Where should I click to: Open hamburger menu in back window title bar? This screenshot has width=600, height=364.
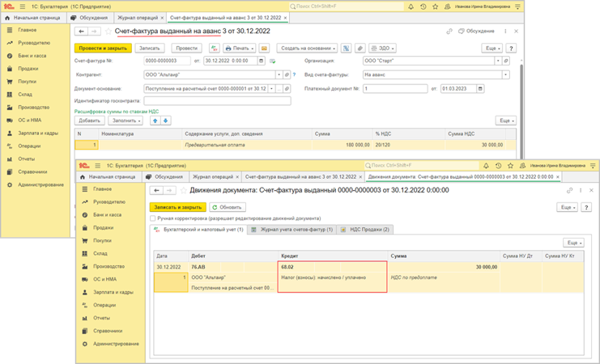coord(23,6)
